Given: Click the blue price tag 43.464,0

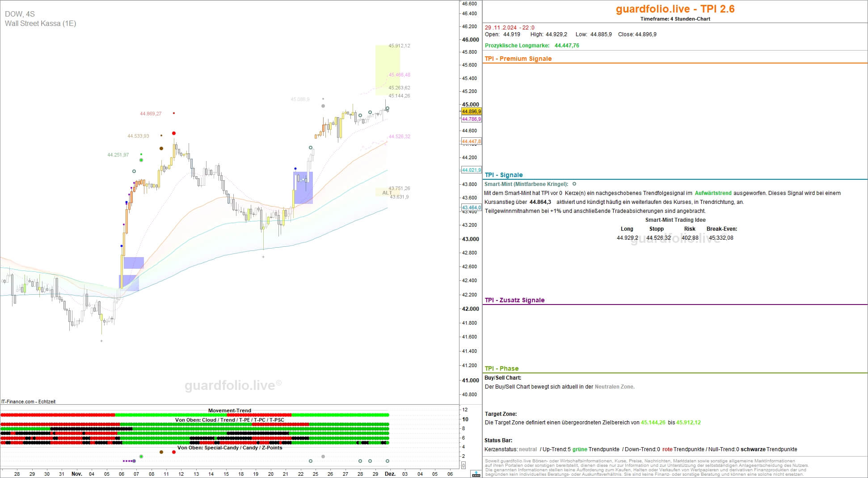Looking at the screenshot, I should (x=471, y=207).
